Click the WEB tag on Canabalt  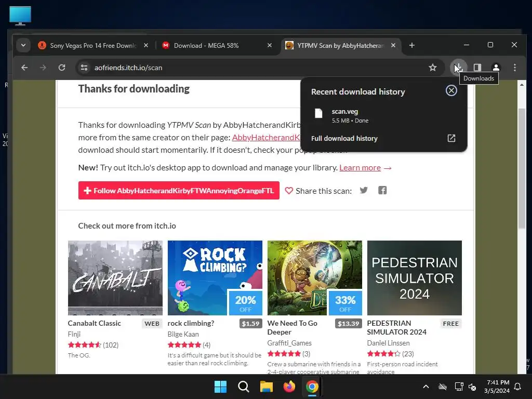click(x=152, y=323)
